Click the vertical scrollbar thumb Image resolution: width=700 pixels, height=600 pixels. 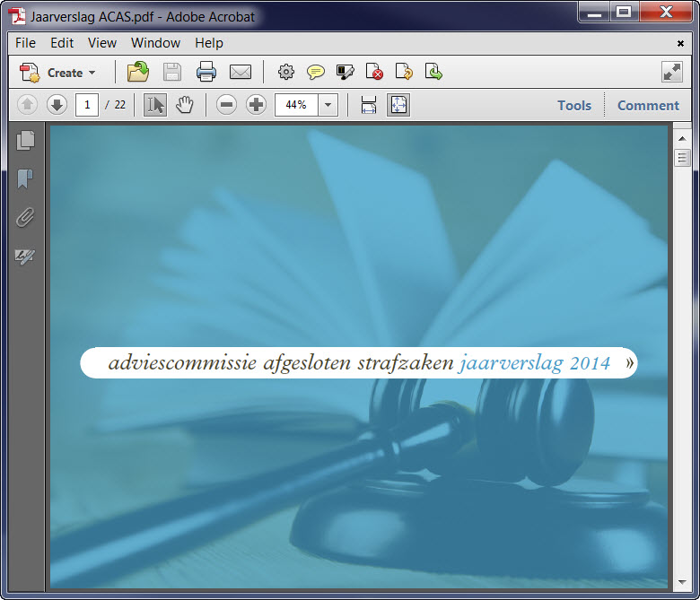(682, 158)
